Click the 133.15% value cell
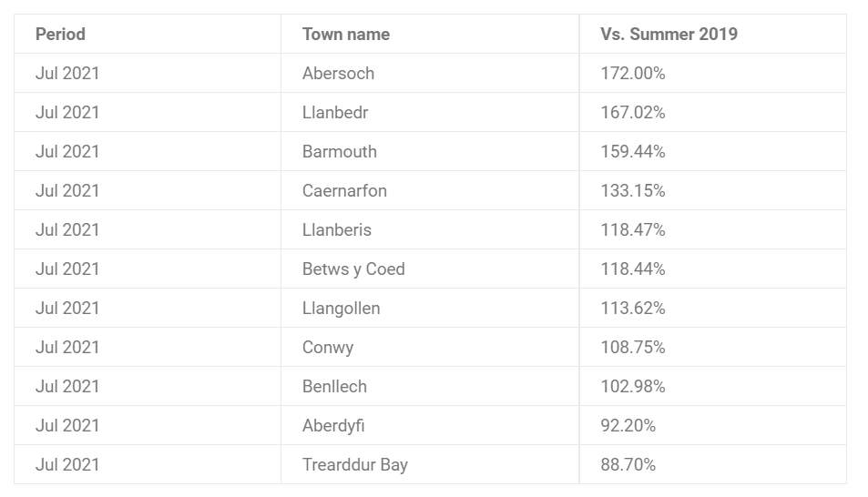Image resolution: width=868 pixels, height=497 pixels. pos(713,190)
